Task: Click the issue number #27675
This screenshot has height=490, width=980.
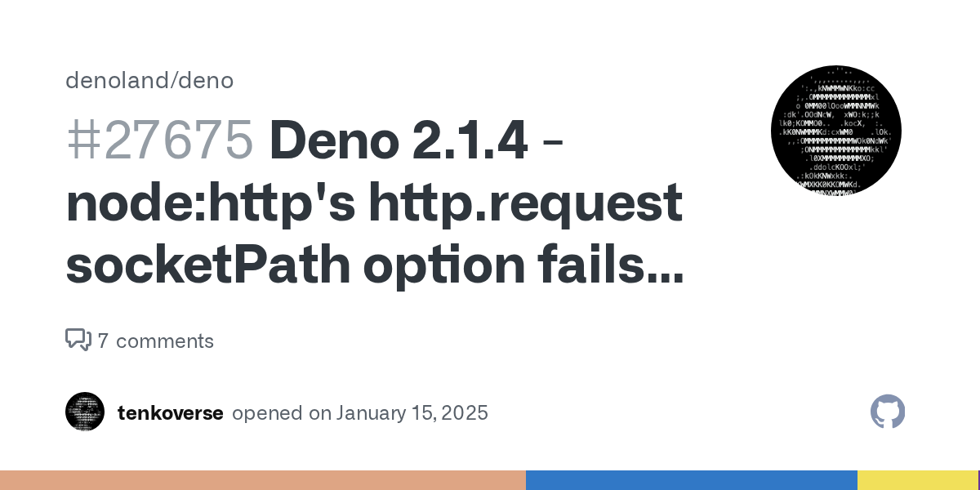Action: (160, 140)
